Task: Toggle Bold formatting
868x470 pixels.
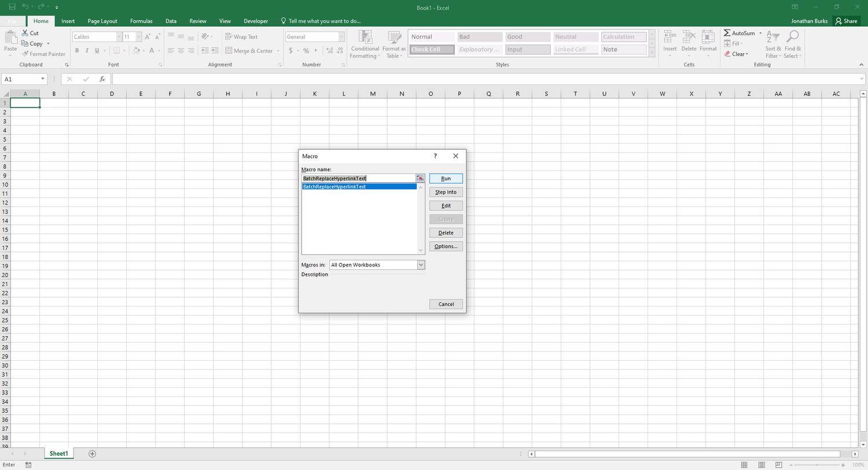Action: 77,51
